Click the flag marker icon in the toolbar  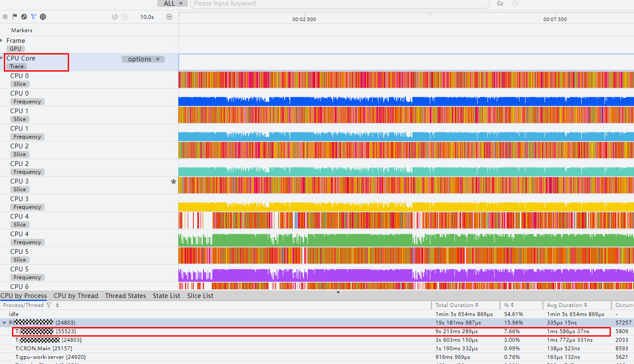click(15, 17)
